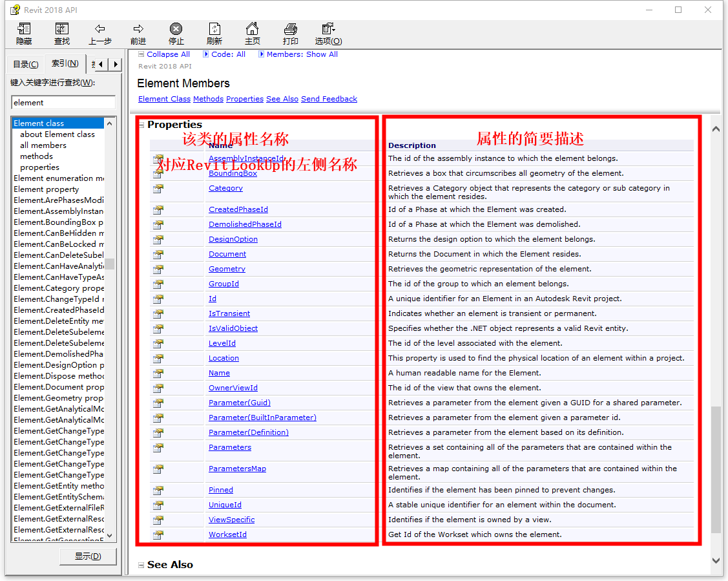
Task: Open the ParametersMap property link
Action: coord(237,469)
